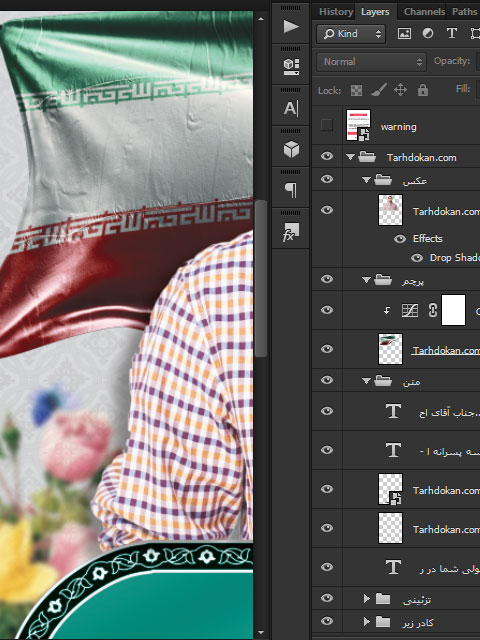
Task: Collapse the متن group
Action: pos(366,381)
